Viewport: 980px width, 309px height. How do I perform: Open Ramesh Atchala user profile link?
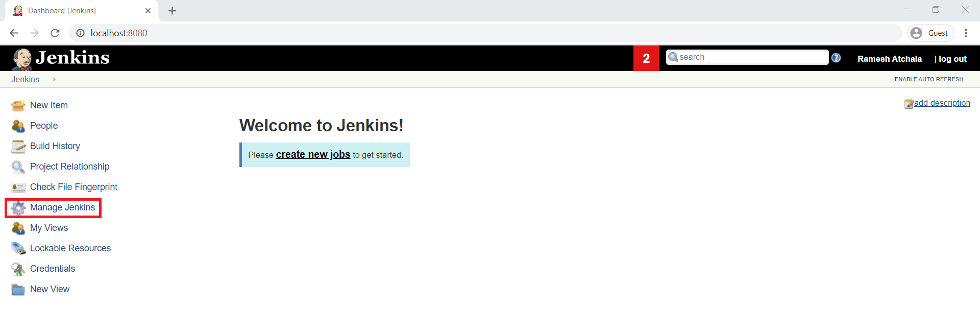pyautogui.click(x=890, y=59)
